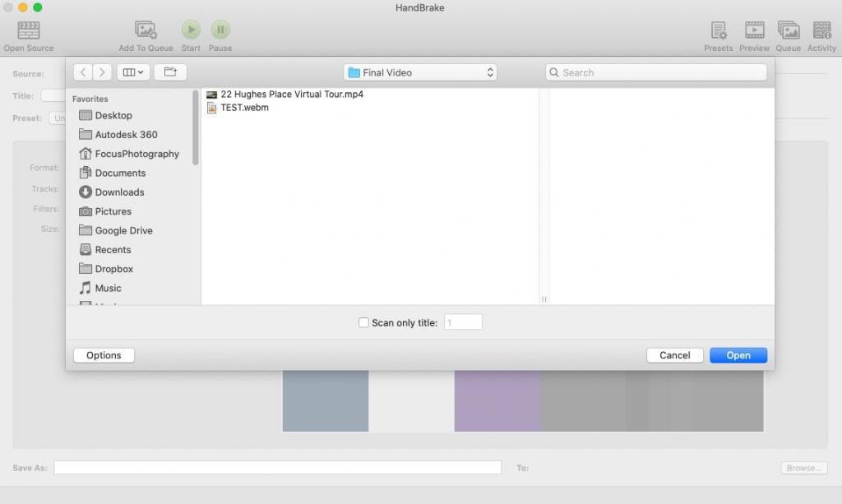
Task: Select 22 Hughes Place Virtual Tour.mp4
Action: 292,94
